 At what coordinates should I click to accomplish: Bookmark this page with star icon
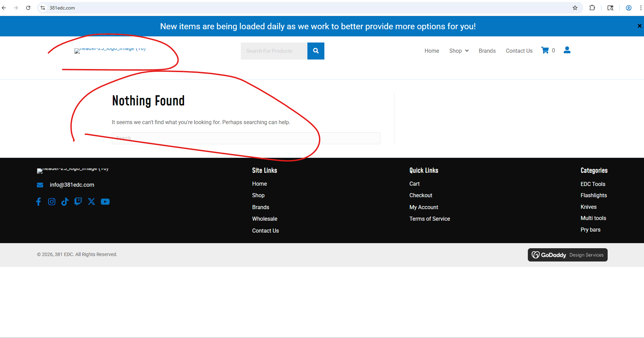575,8
